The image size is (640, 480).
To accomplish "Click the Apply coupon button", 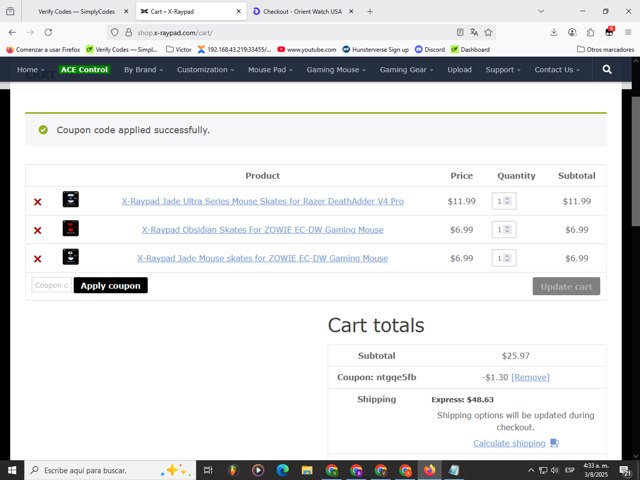I will 111,285.
